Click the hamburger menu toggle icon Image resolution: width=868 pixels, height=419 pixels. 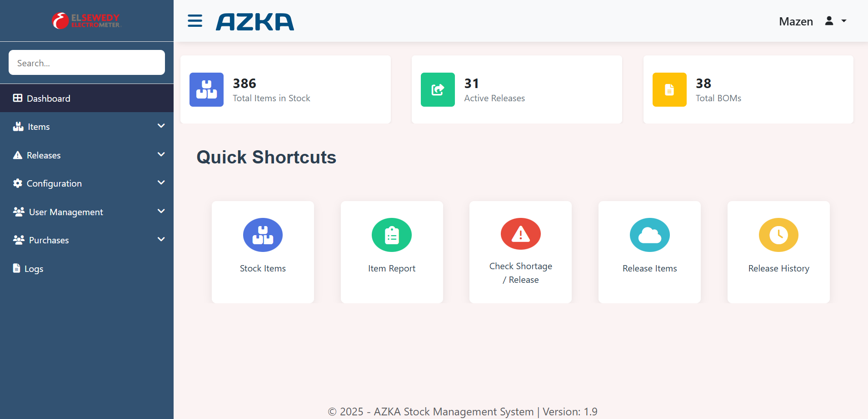pos(195,21)
